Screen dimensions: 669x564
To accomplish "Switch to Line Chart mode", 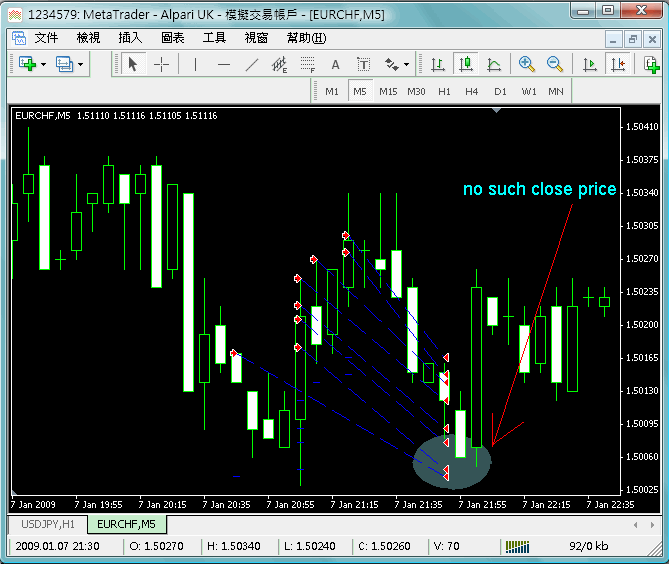I will tap(494, 65).
